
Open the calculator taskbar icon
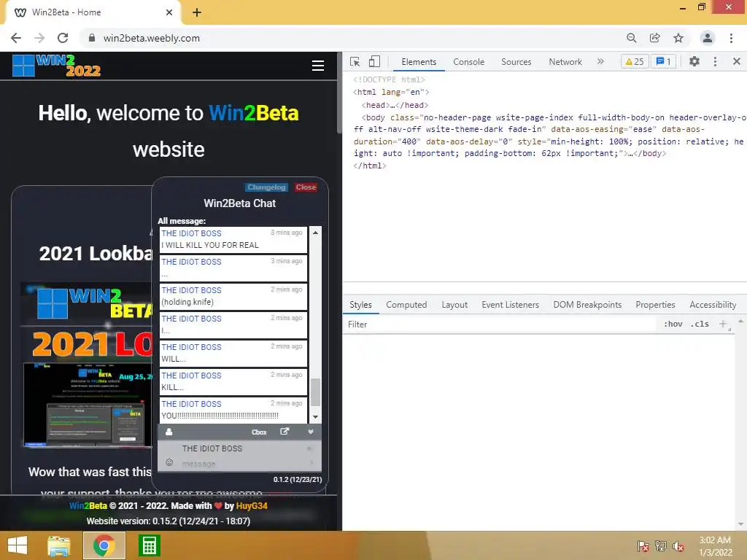coord(149,545)
